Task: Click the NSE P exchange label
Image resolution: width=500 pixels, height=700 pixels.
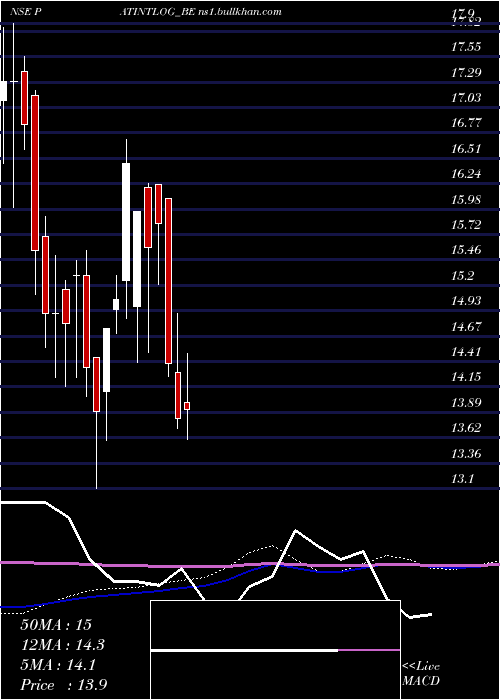Action: point(26,12)
